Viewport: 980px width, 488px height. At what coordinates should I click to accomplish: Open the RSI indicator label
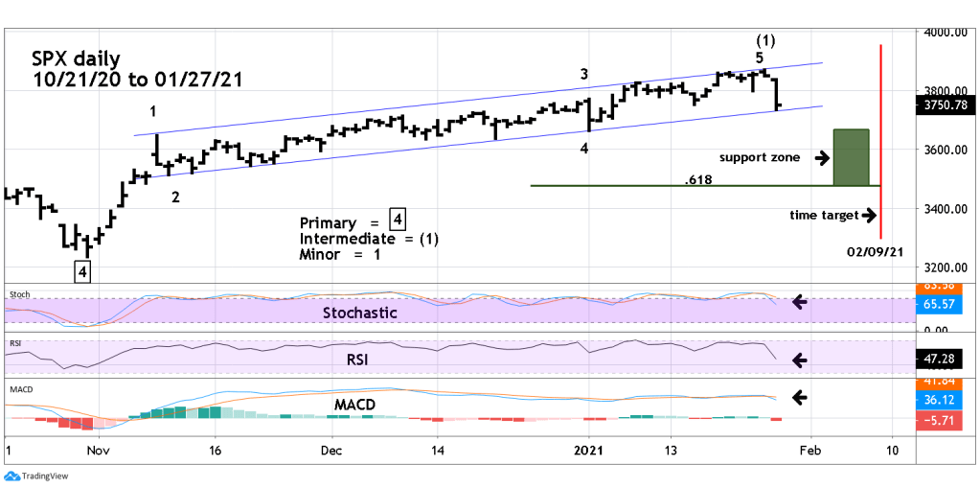[13, 340]
